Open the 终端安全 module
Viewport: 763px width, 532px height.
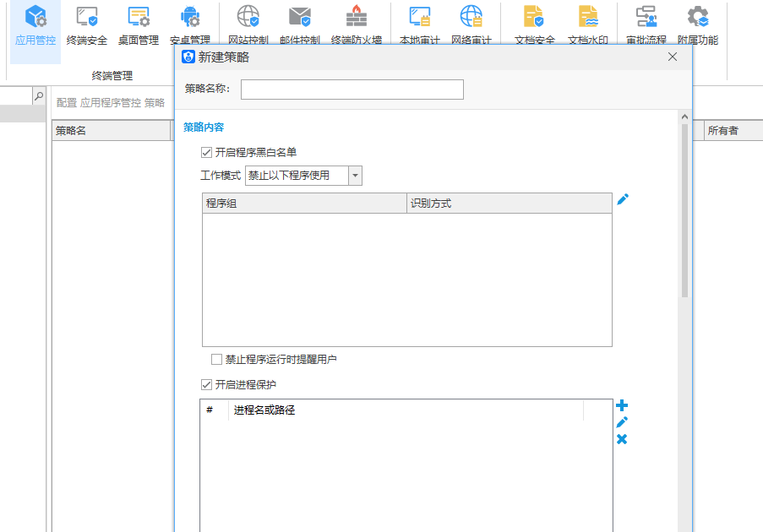(87, 24)
